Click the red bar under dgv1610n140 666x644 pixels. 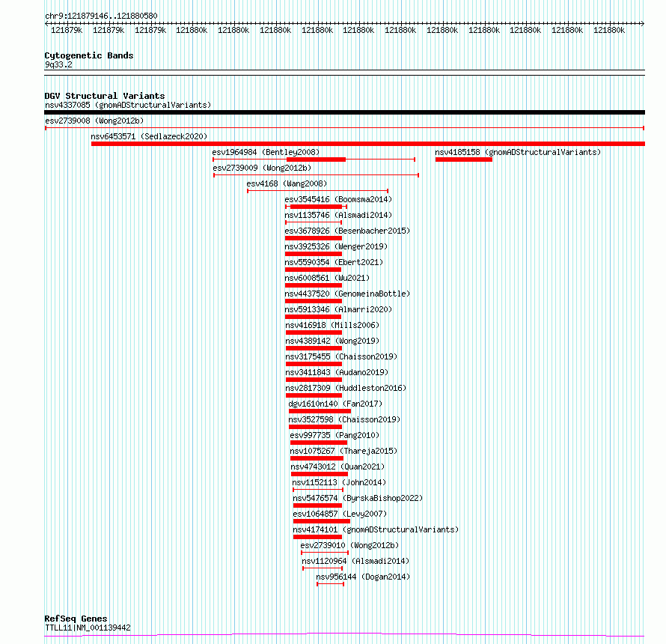pyautogui.click(x=320, y=411)
